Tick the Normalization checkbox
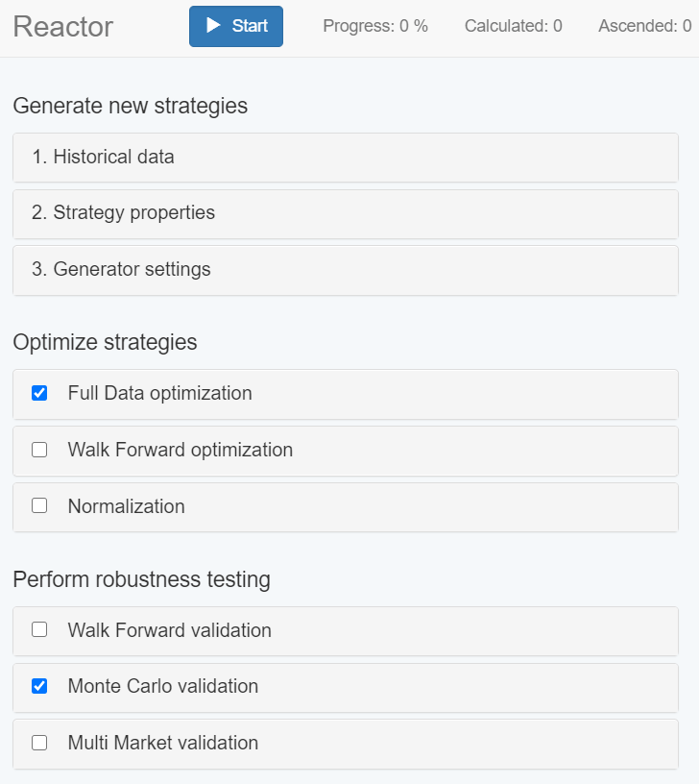699x784 pixels. tap(39, 506)
